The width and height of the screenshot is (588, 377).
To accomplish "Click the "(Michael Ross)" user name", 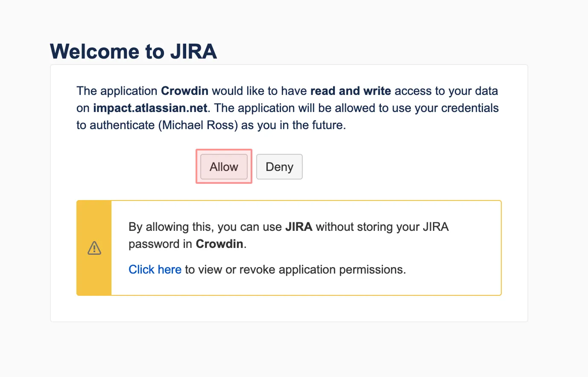I will (198, 125).
